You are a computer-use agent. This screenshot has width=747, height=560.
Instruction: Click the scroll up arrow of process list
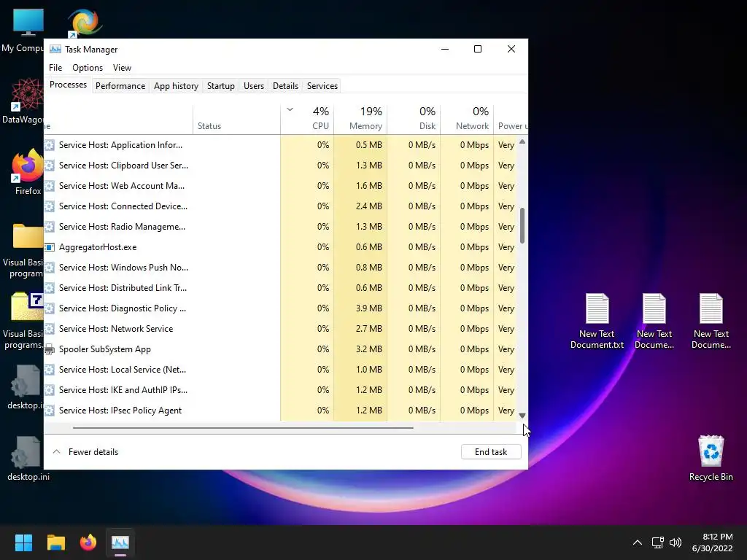click(x=522, y=141)
